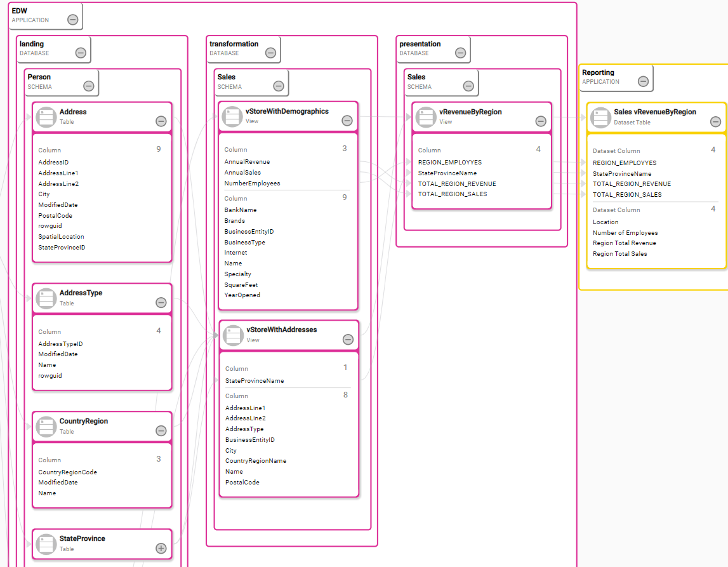Select the AddressID column
This screenshot has height=567, width=728.
pyautogui.click(x=53, y=162)
